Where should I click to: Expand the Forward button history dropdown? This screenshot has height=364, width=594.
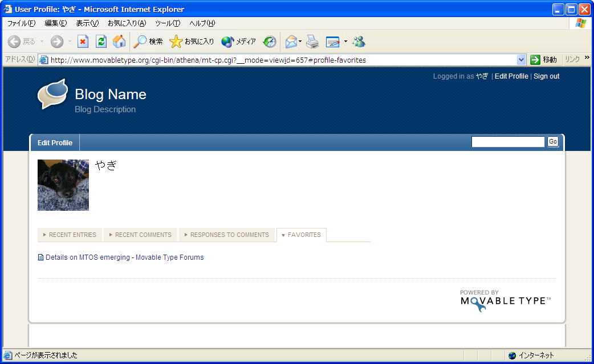(70, 42)
